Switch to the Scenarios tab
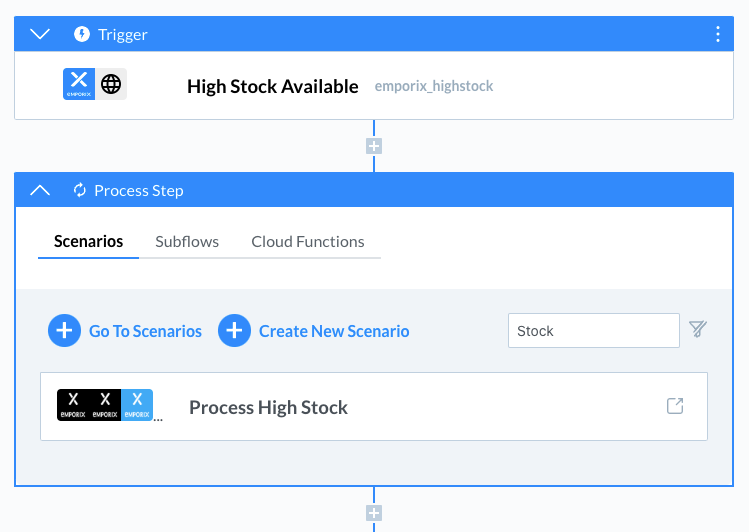This screenshot has width=749, height=532. pyautogui.click(x=88, y=241)
